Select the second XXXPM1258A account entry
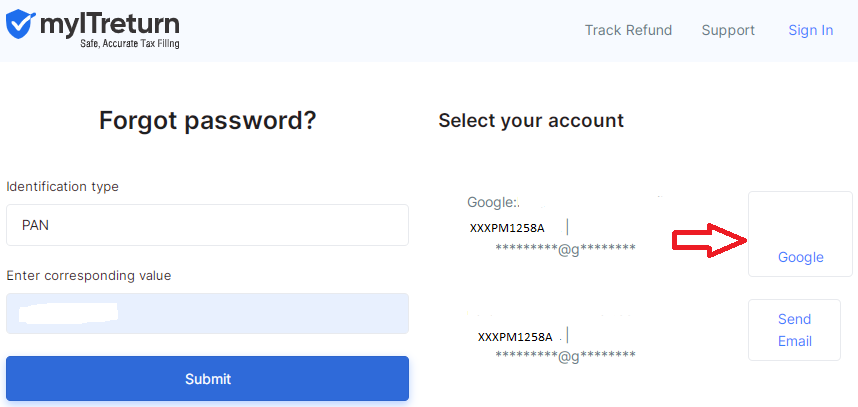The height and width of the screenshot is (407, 858). coord(515,336)
